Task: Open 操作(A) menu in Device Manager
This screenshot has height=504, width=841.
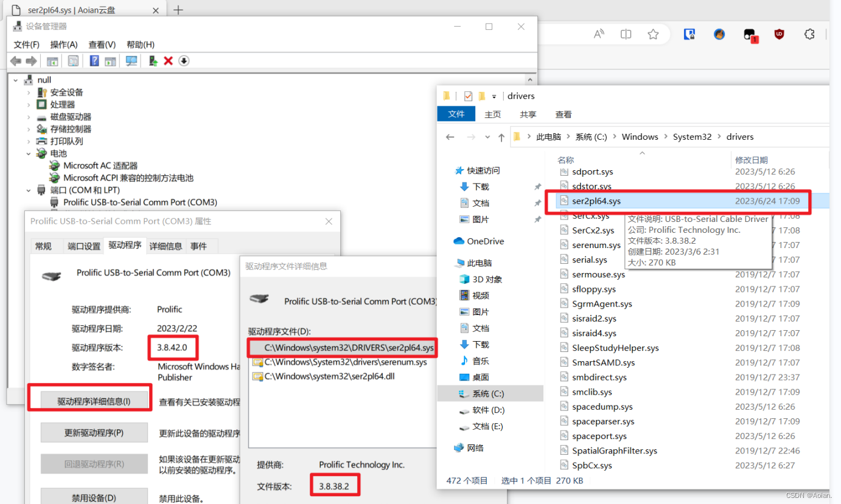Action: 64,44
